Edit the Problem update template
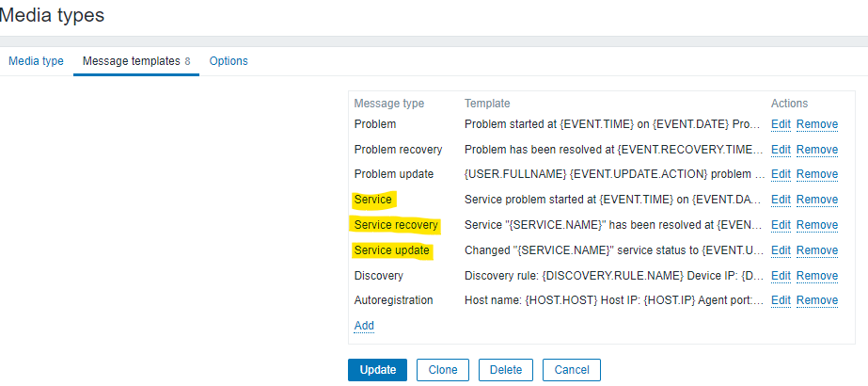The image size is (868, 386). [781, 174]
